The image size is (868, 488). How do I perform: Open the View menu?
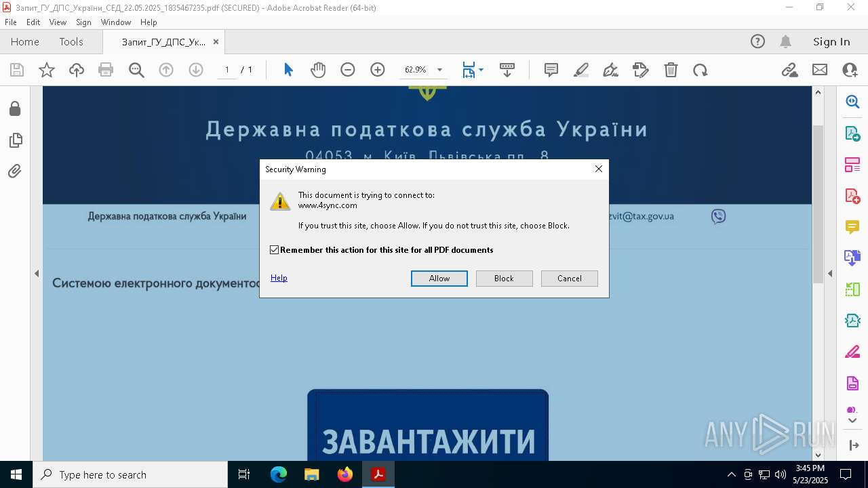pos(58,22)
